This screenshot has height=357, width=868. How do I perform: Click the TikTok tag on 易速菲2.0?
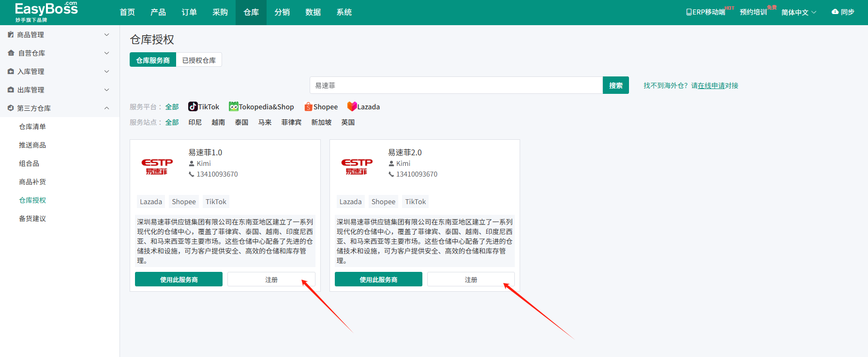point(416,202)
